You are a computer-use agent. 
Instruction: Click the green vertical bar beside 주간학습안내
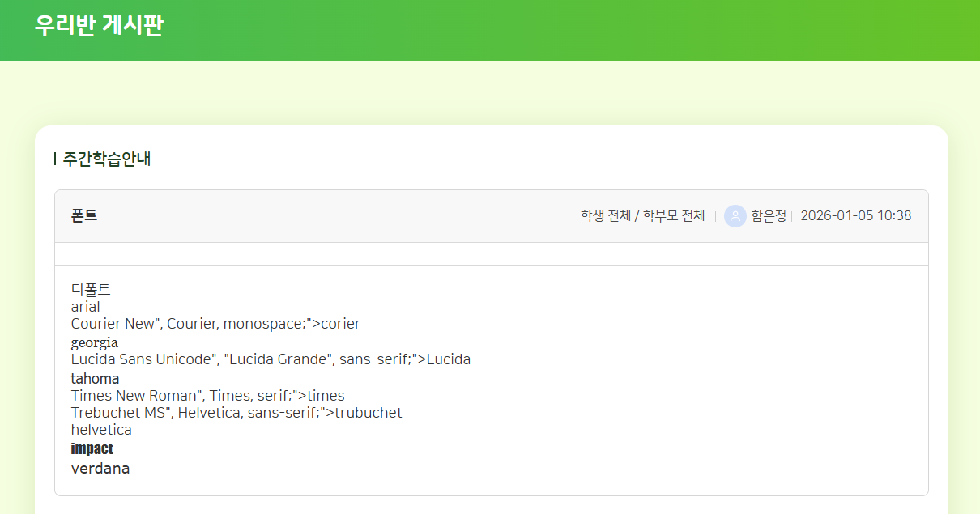(55, 159)
